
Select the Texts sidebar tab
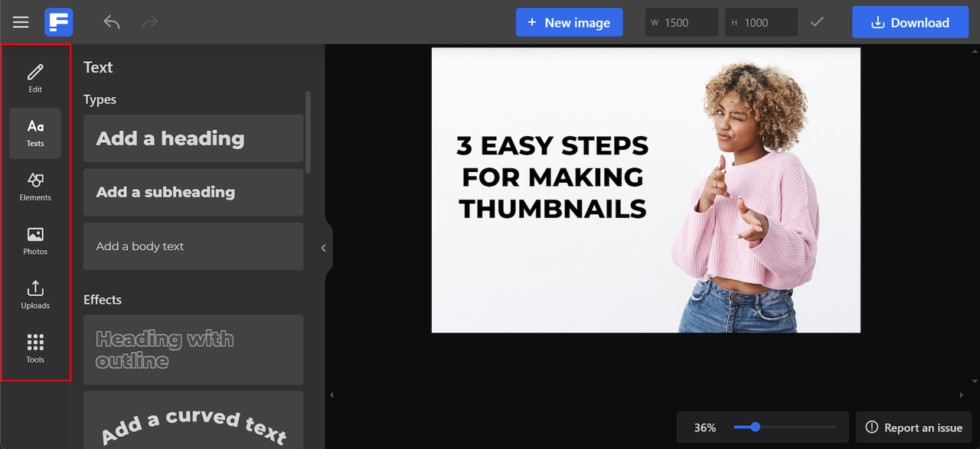click(x=35, y=133)
